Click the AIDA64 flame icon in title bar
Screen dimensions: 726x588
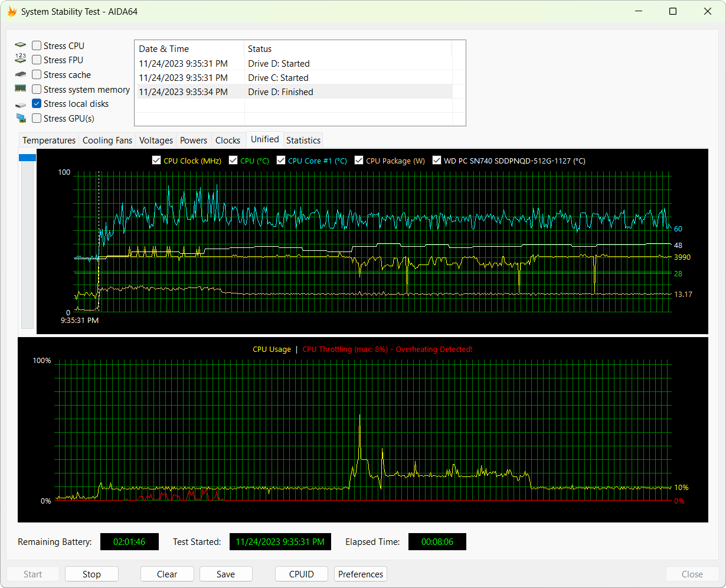(x=12, y=12)
